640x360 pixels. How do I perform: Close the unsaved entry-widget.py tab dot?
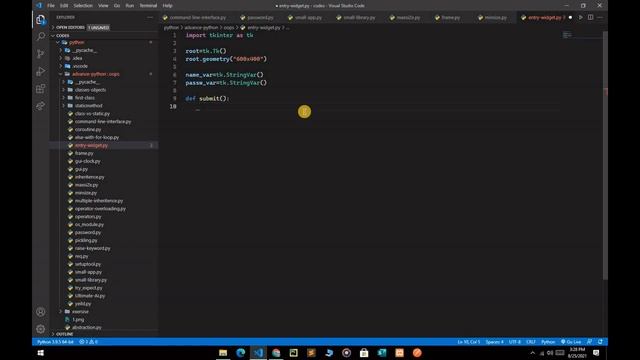point(570,18)
